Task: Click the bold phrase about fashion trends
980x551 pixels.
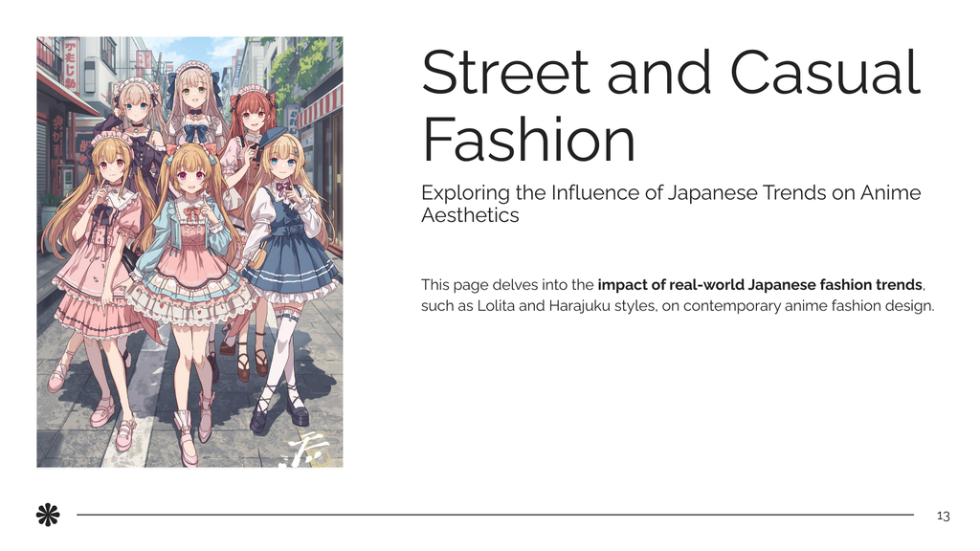Action: [759, 284]
